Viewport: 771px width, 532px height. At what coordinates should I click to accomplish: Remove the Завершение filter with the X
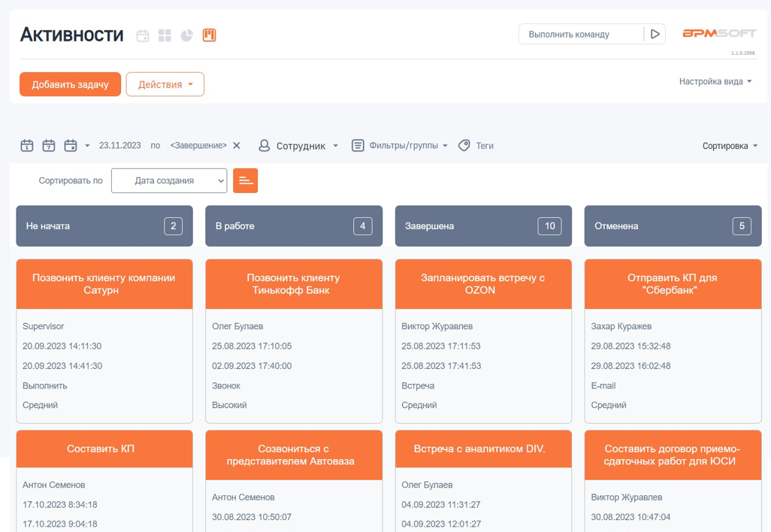(x=236, y=145)
